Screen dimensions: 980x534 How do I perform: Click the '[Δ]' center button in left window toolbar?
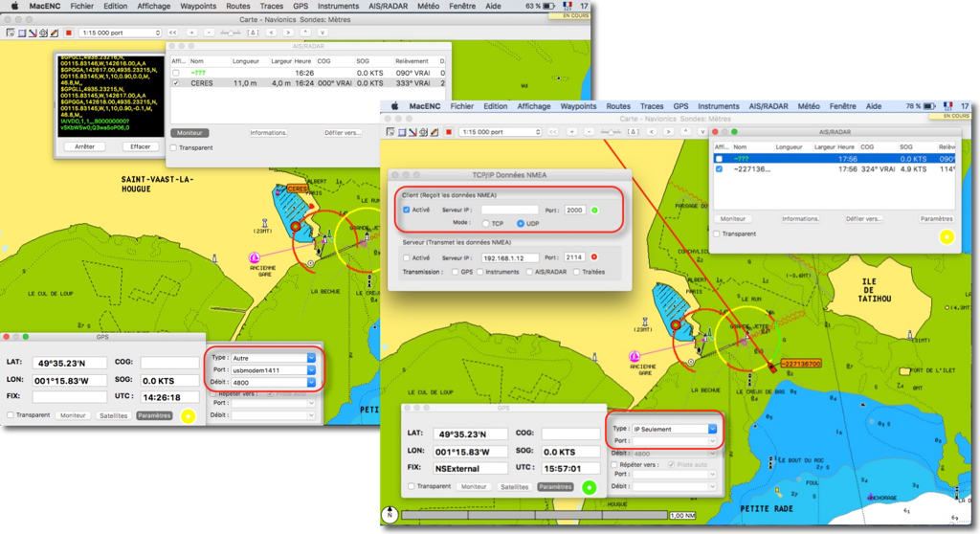(x=253, y=33)
